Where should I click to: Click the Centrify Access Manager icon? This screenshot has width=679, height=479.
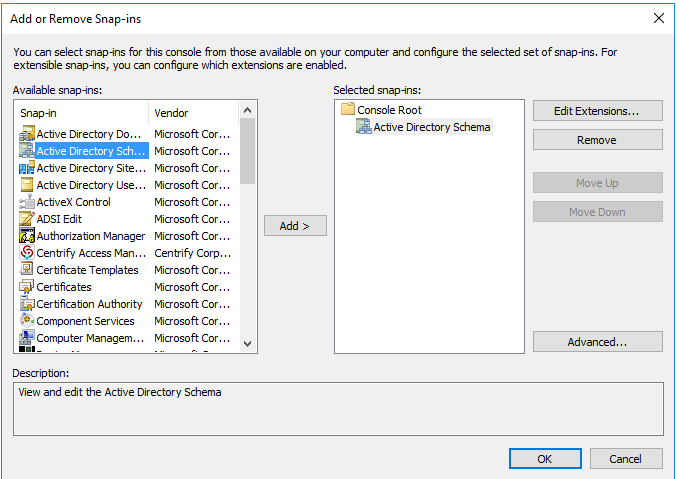[x=27, y=253]
